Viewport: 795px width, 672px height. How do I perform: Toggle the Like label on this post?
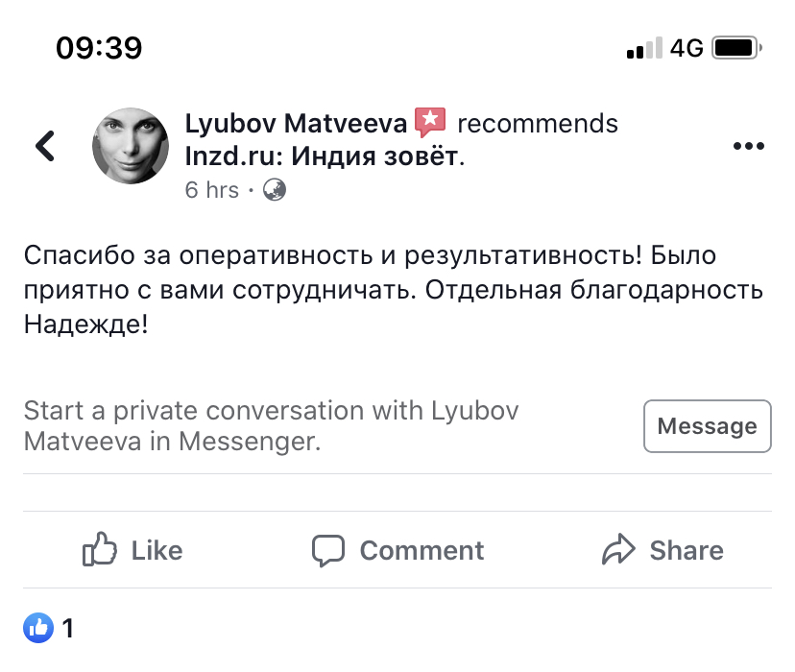(157, 550)
